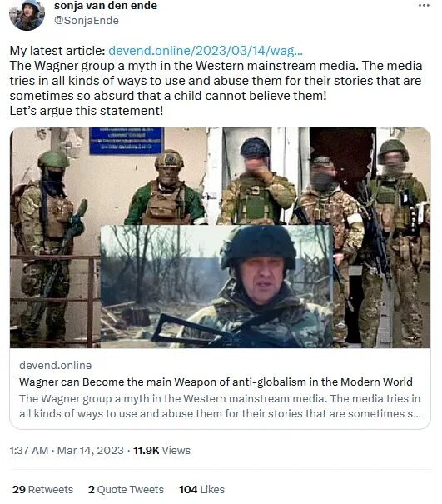Screen dimensions: 442x504
Task: Click the inset photo of helmeted man
Action: [x=216, y=287]
